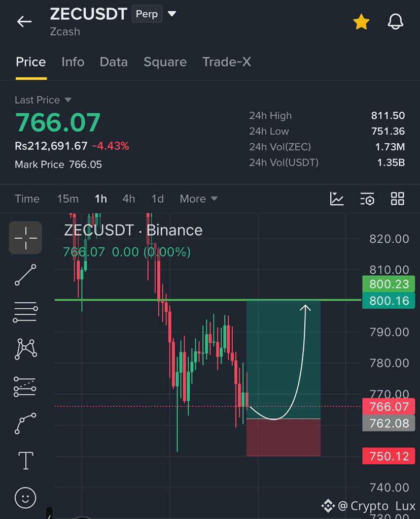The height and width of the screenshot is (519, 420).
Task: Click the 762.08 entry price label
Action: 389,424
